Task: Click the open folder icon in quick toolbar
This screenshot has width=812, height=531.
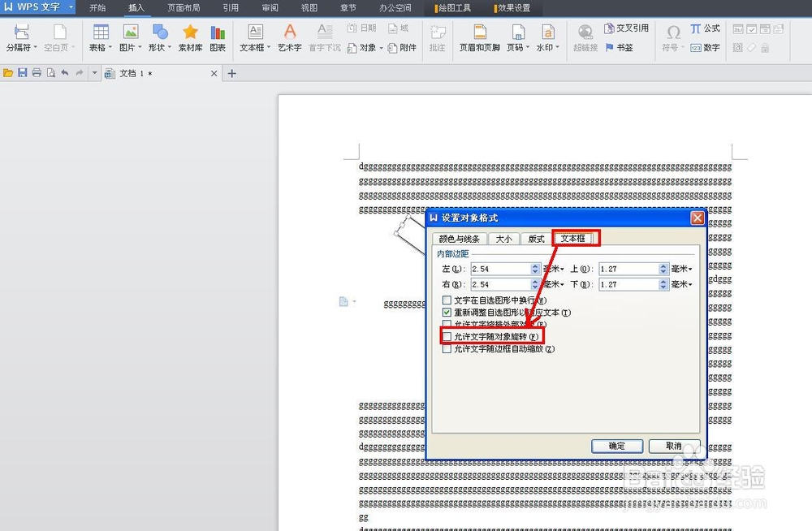Action: (x=8, y=73)
